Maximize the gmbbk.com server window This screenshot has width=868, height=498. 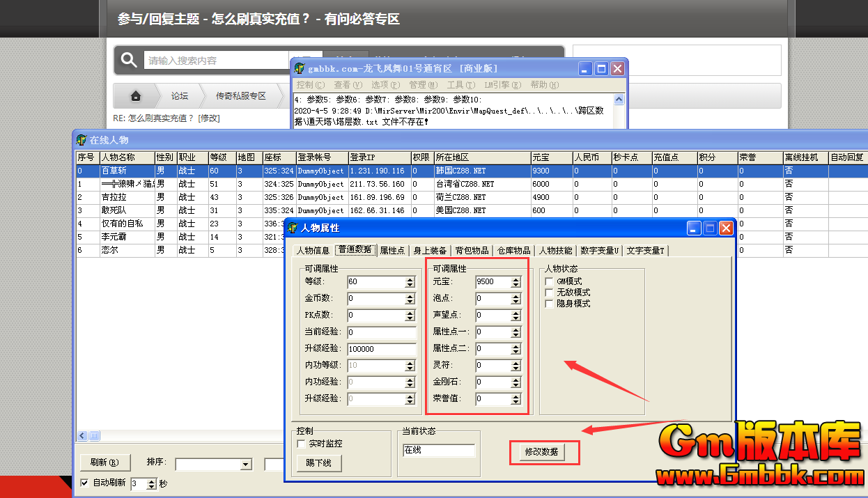(x=601, y=68)
